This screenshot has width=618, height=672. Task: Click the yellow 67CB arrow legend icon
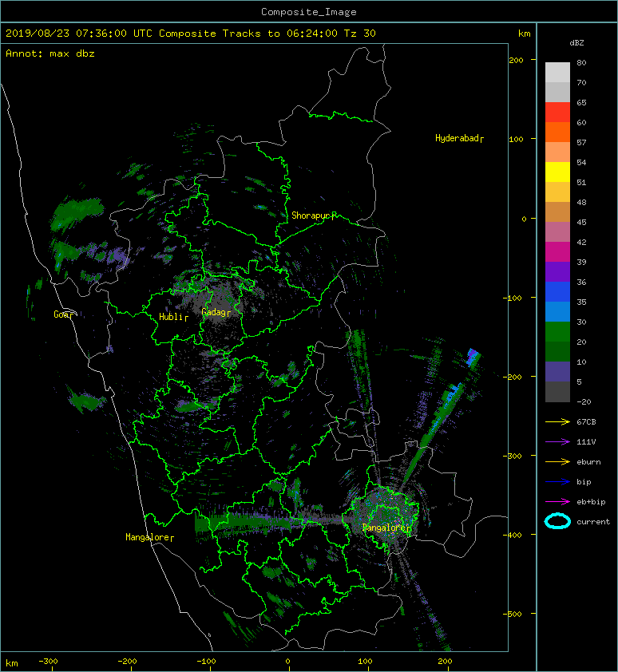pyautogui.click(x=557, y=422)
